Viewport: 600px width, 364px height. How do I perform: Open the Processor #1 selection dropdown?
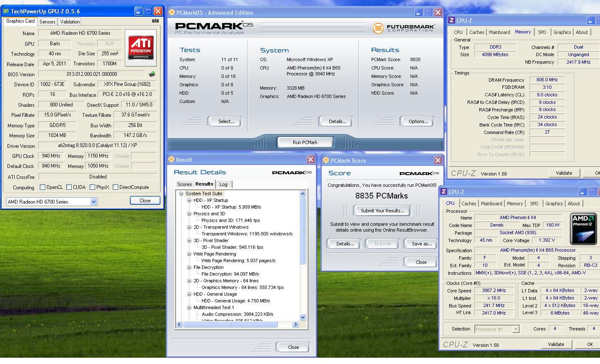click(516, 329)
